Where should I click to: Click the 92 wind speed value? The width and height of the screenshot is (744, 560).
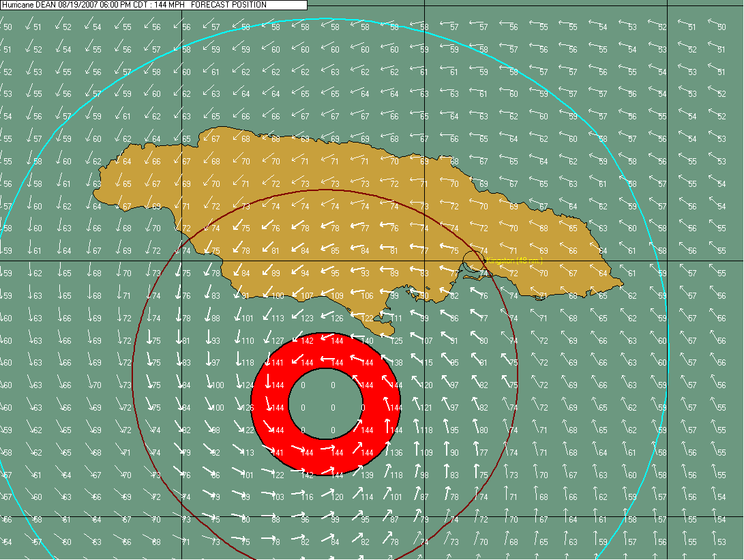215,453
